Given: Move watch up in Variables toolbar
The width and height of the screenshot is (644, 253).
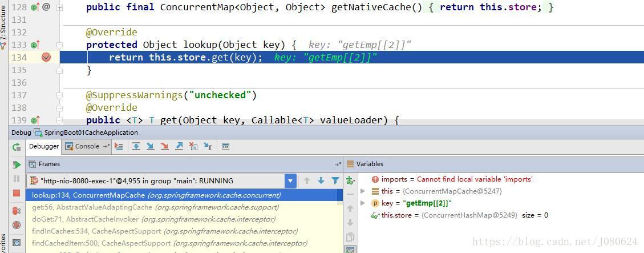Looking at the screenshot, I should [350, 208].
